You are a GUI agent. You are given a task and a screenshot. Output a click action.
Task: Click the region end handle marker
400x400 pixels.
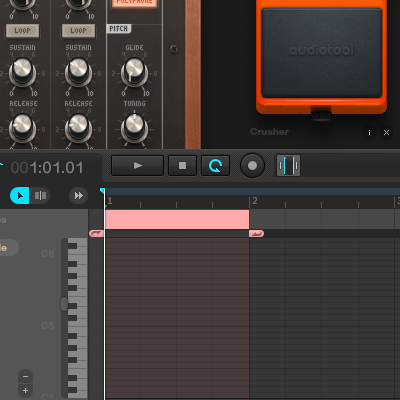pyautogui.click(x=256, y=234)
